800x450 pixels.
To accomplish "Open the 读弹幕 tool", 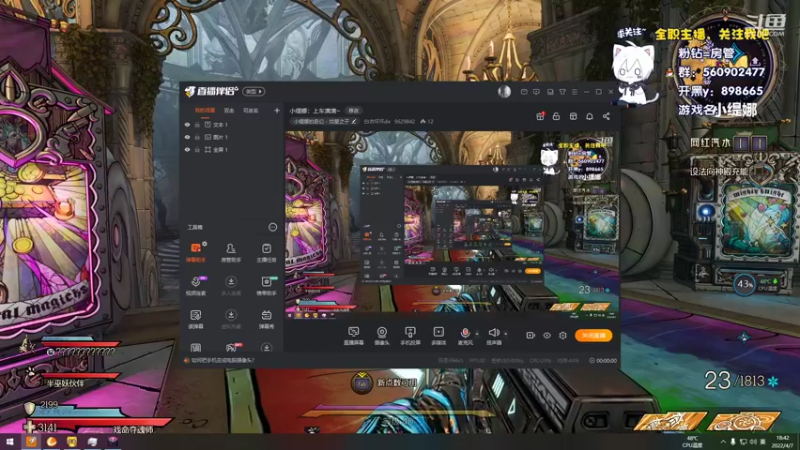I will pos(196,319).
